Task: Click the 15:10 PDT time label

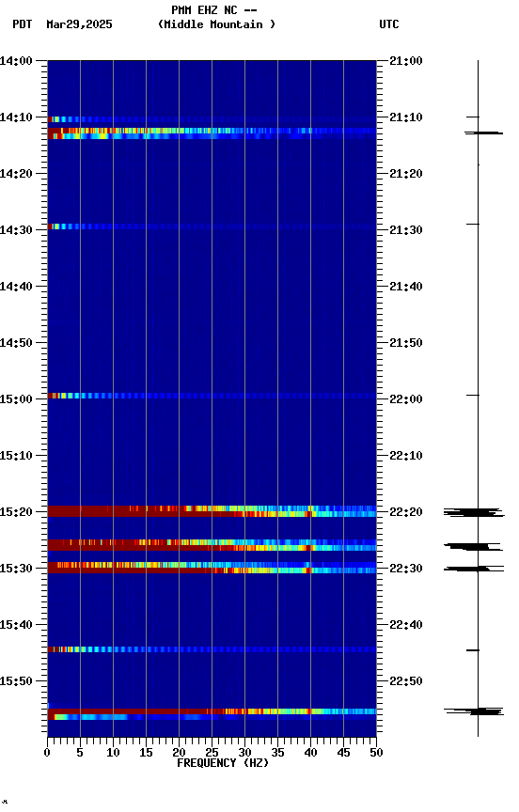Action: click(16, 456)
